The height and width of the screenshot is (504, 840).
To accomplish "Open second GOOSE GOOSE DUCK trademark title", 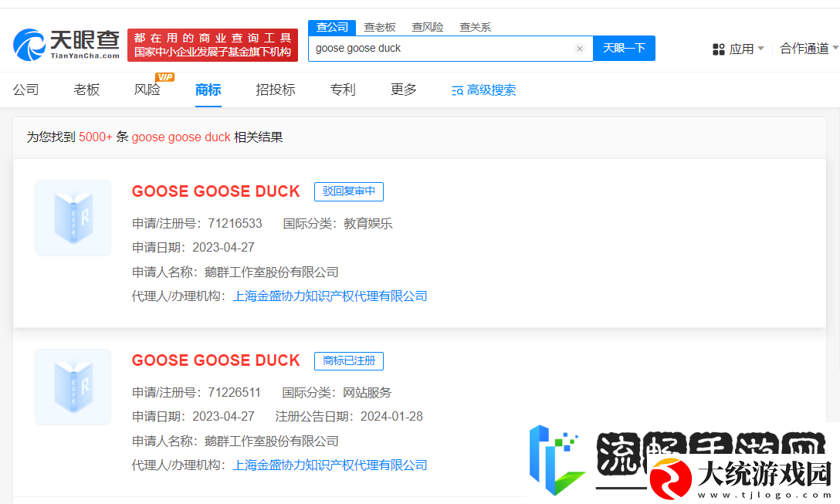I will [216, 360].
